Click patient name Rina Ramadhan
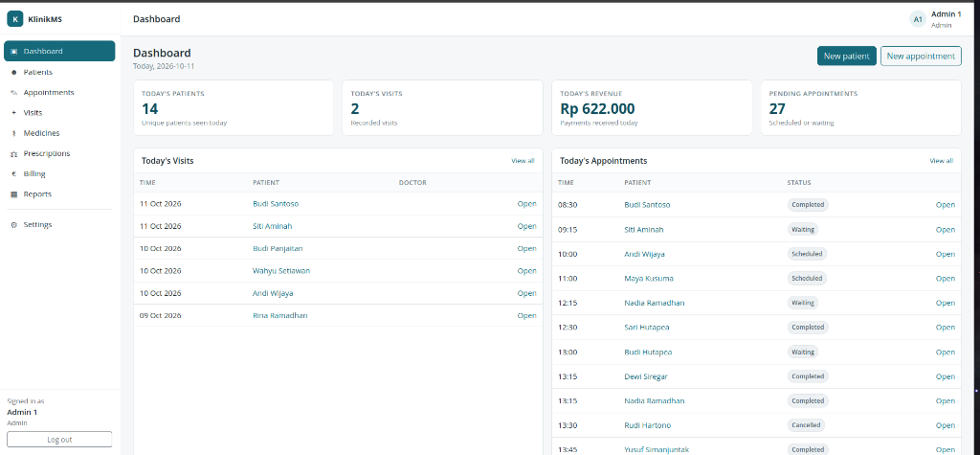 pyautogui.click(x=280, y=315)
